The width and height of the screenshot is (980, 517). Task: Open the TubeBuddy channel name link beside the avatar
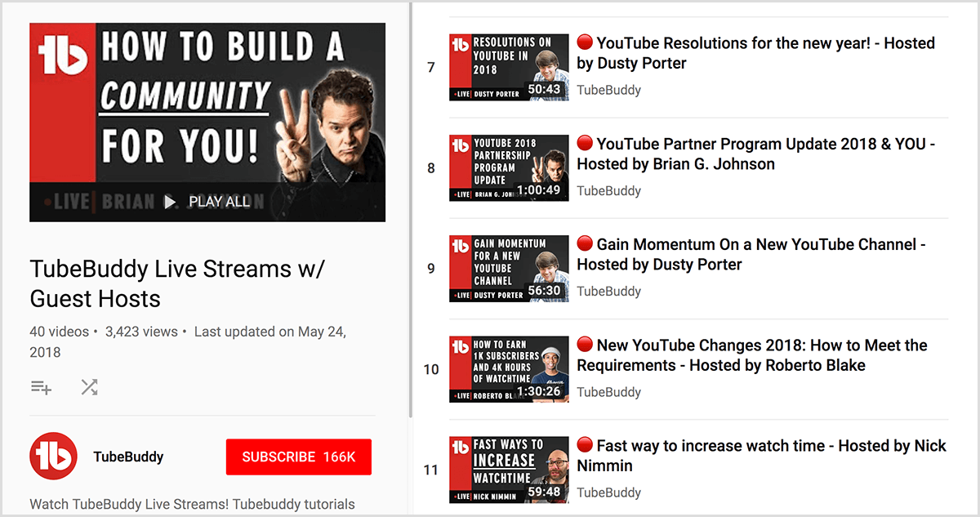[x=128, y=457]
